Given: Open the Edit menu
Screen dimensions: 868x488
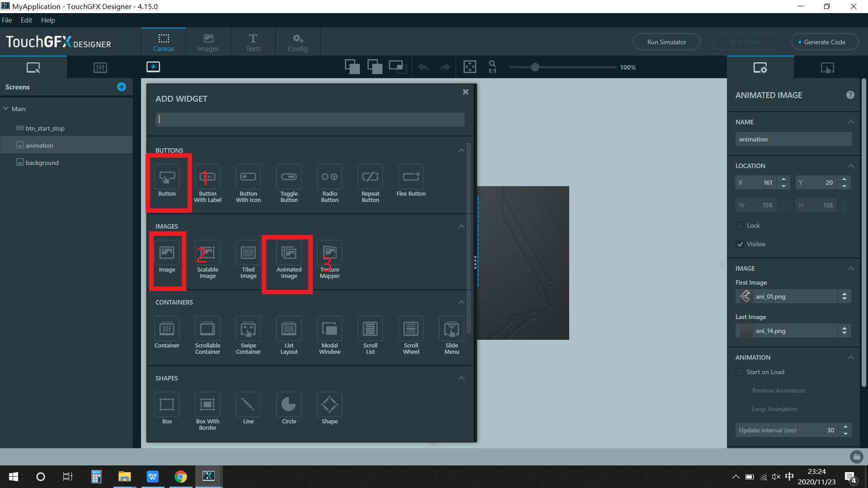Looking at the screenshot, I should (26, 20).
